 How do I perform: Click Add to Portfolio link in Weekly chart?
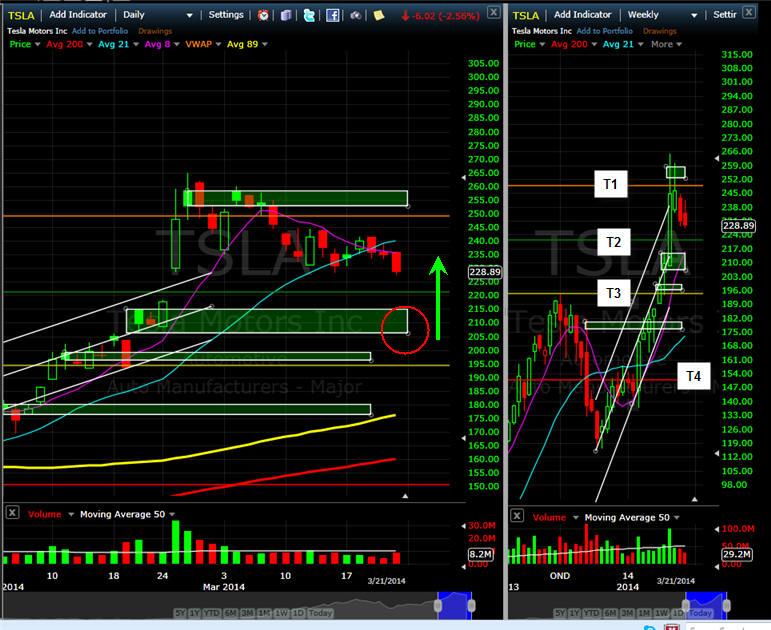point(604,31)
